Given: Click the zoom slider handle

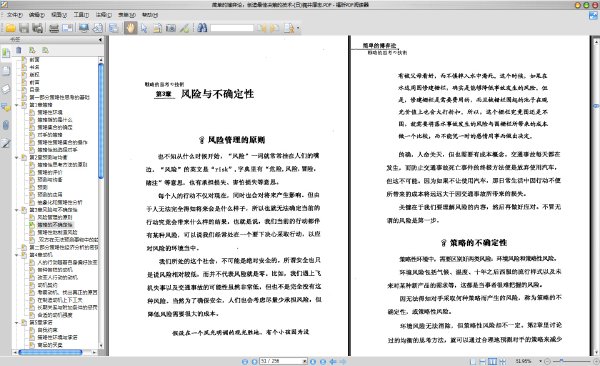Looking at the screenshot, I should click(x=562, y=361).
